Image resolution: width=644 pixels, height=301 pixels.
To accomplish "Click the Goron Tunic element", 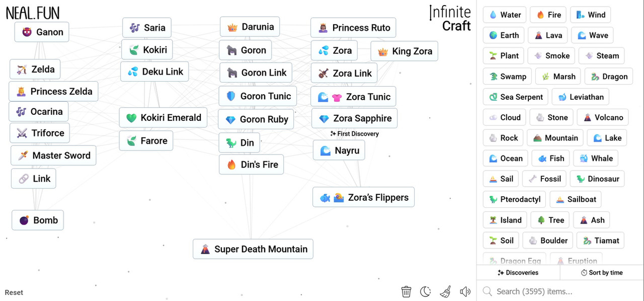I will tap(258, 96).
